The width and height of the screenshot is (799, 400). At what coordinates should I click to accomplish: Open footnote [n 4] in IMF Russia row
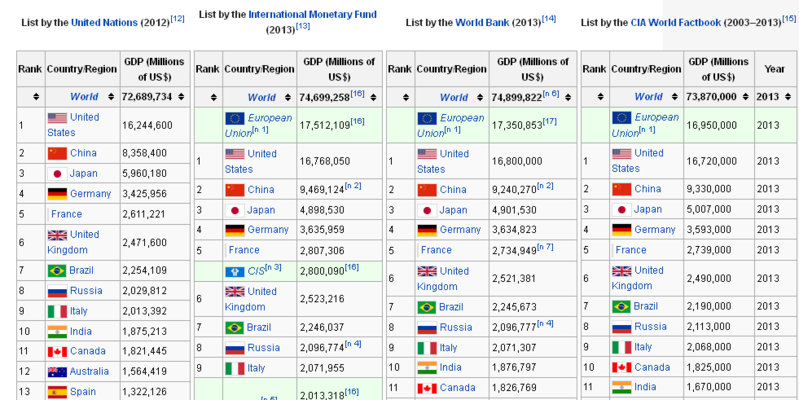(x=353, y=344)
